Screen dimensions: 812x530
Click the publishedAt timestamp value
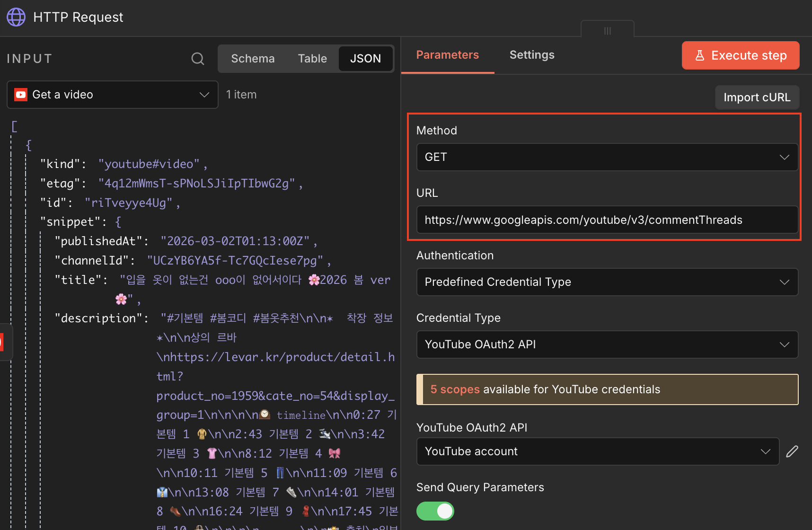click(x=235, y=241)
